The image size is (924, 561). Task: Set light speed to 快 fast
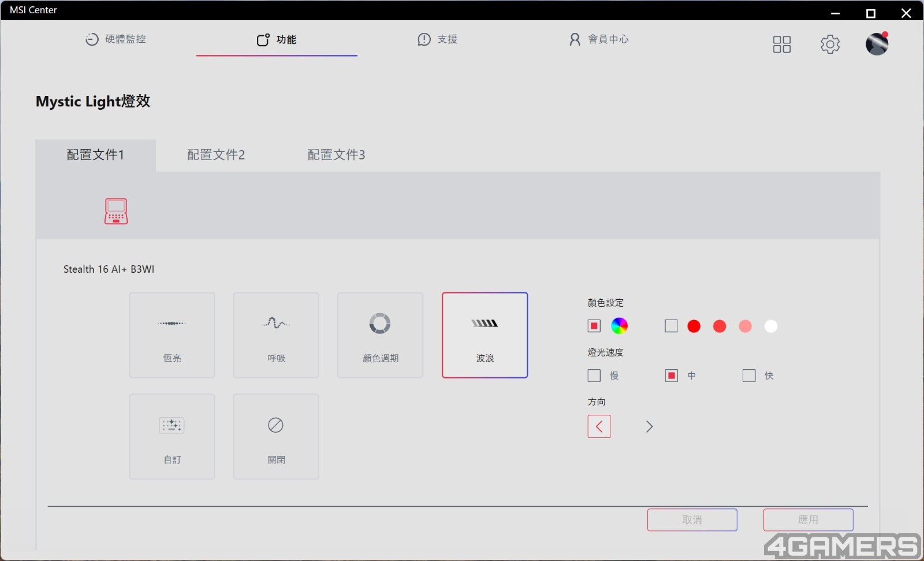point(749,376)
